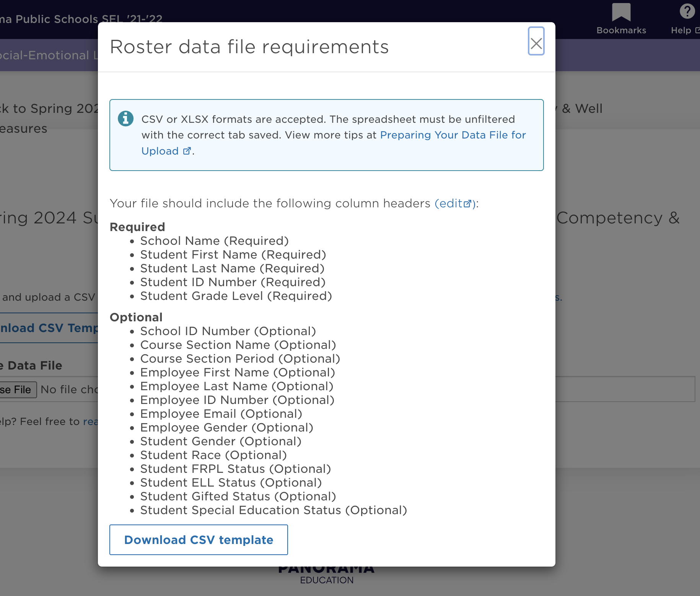Click the external link icon next to Help
The image size is (700, 596).
pos(698,29)
